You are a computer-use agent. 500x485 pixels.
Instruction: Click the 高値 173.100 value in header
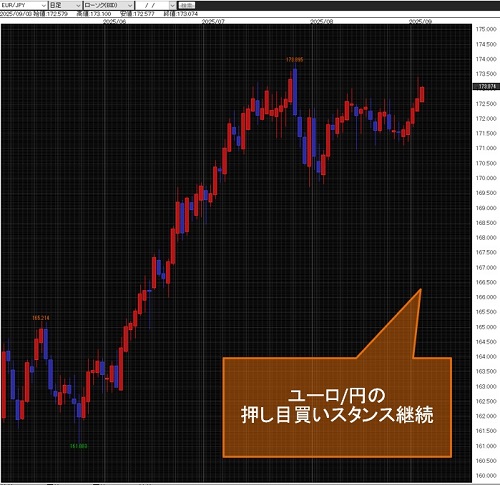pyautogui.click(x=94, y=14)
